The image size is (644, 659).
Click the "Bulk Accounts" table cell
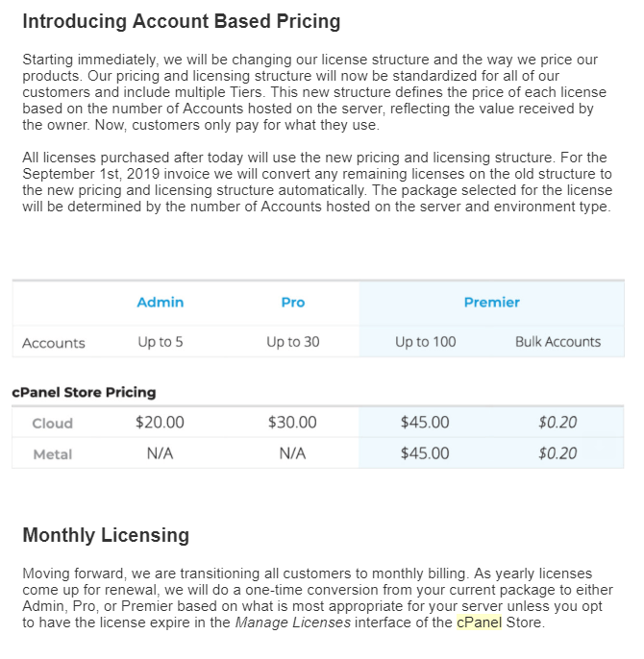coord(557,342)
